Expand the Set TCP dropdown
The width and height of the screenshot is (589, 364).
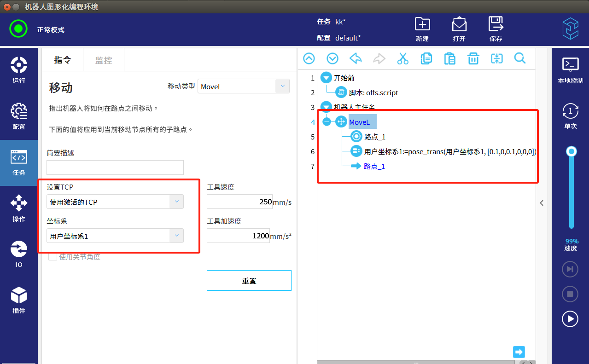pyautogui.click(x=115, y=202)
